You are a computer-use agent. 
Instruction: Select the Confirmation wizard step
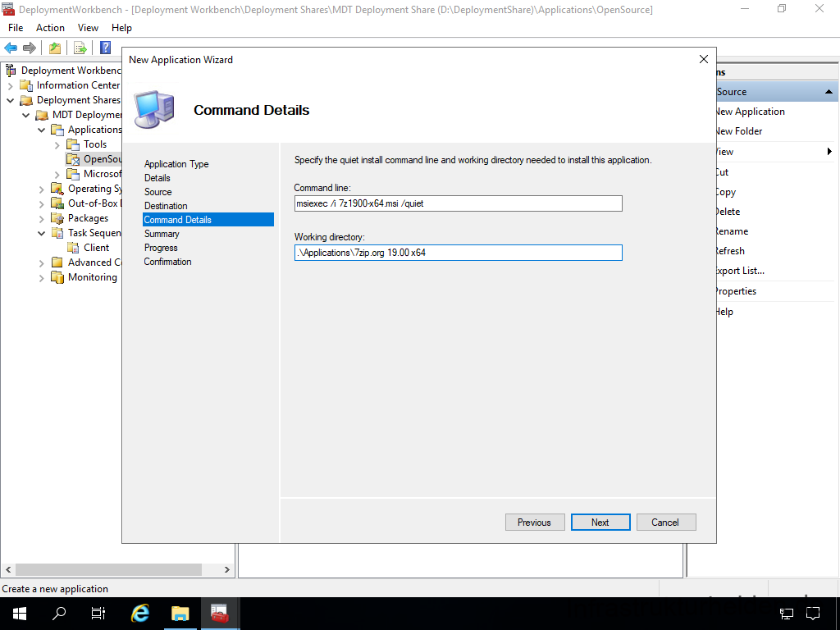(x=167, y=262)
